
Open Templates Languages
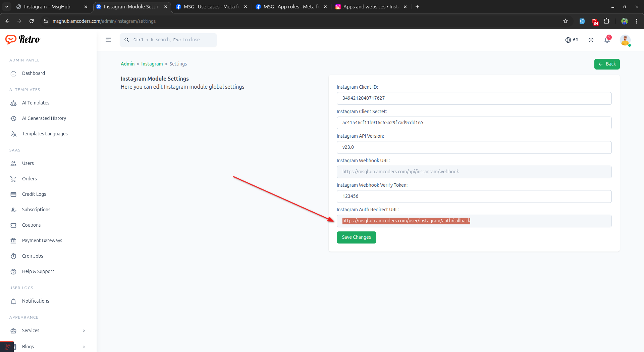point(45,134)
